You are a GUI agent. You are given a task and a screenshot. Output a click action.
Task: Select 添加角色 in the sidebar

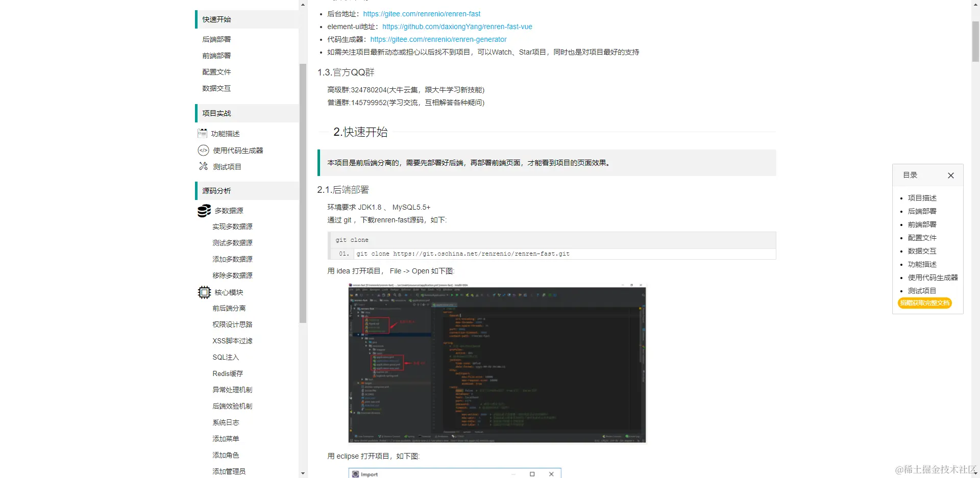pos(226,455)
